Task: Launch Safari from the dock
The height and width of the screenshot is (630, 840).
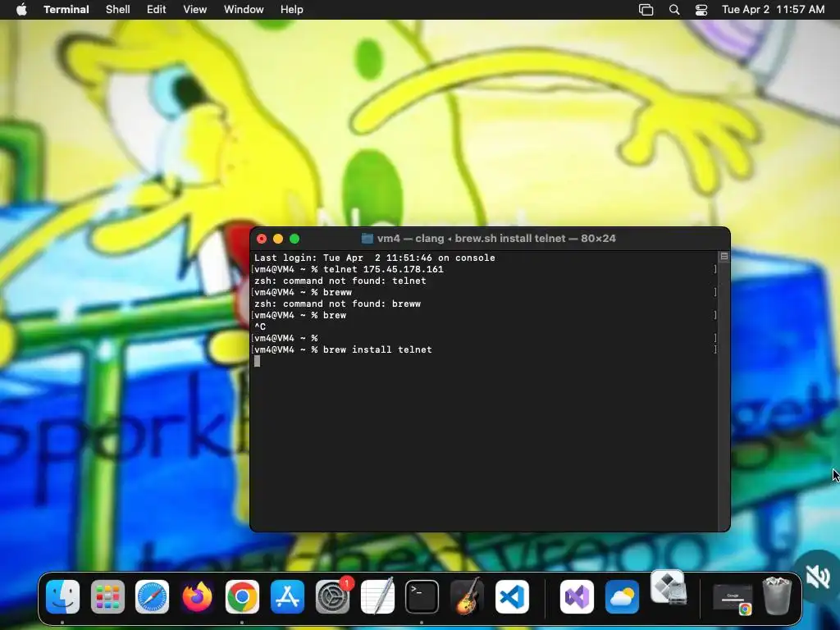Action: tap(152, 596)
